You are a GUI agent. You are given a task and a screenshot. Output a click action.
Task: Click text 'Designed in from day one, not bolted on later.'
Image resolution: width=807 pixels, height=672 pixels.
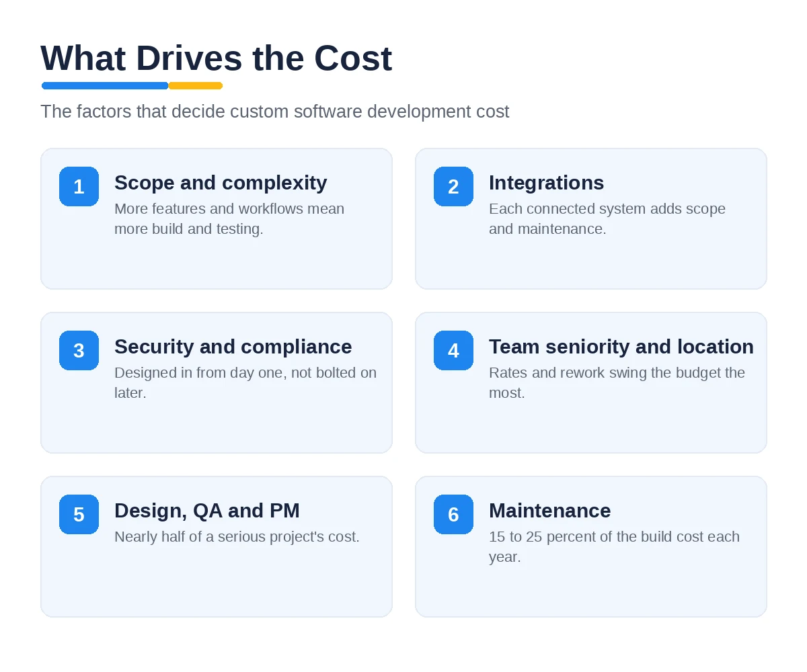point(245,382)
